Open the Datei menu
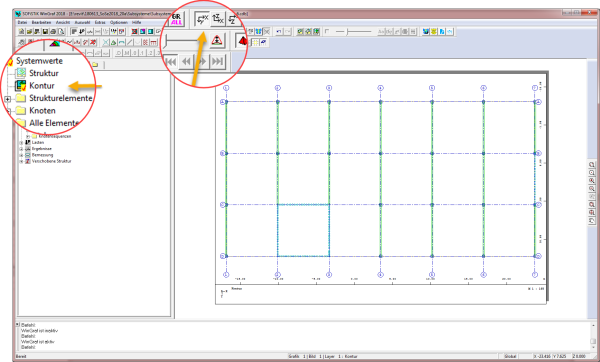This screenshot has width=600, height=362. 22,23
